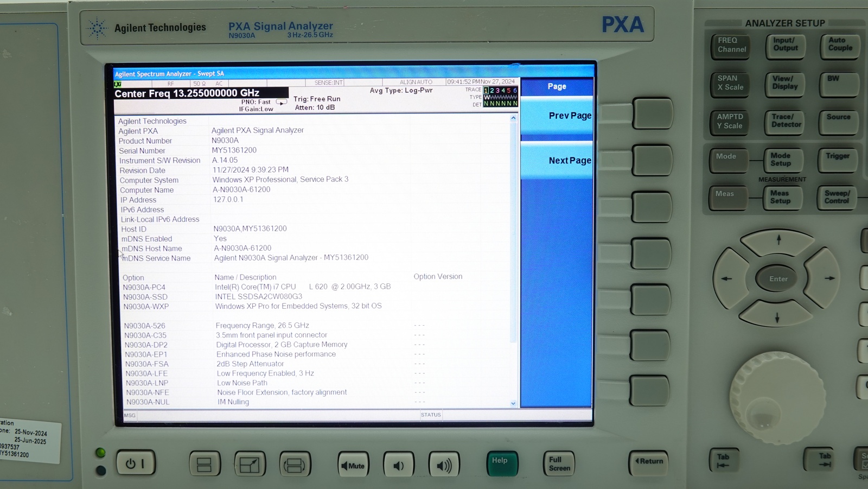Click the down arrow navigation key

click(x=777, y=314)
